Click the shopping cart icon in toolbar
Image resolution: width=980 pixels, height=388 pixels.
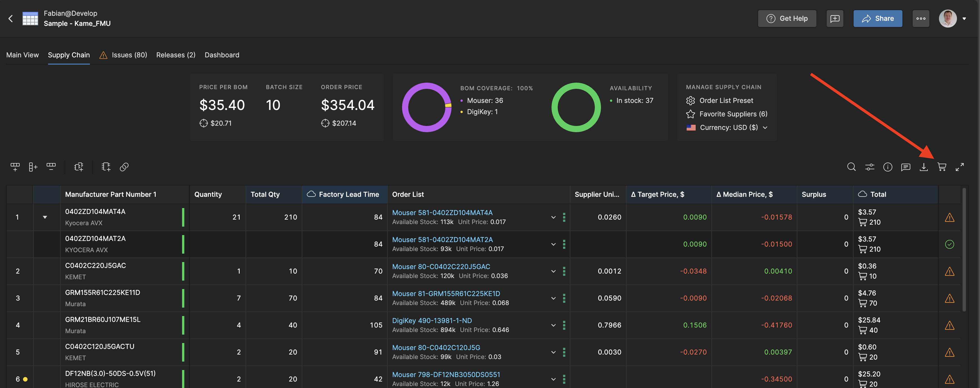coord(942,167)
